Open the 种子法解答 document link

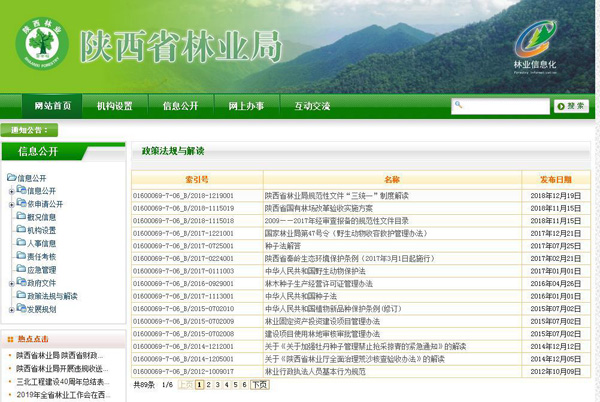click(x=282, y=245)
